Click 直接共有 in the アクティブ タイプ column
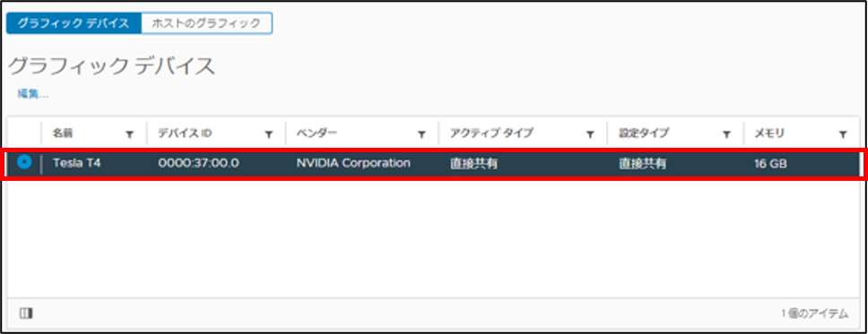 click(473, 164)
